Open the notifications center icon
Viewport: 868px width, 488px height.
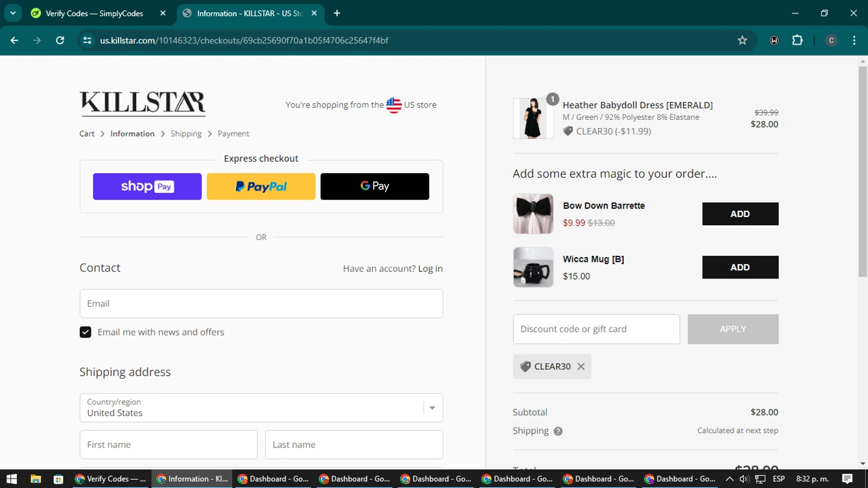tap(848, 479)
